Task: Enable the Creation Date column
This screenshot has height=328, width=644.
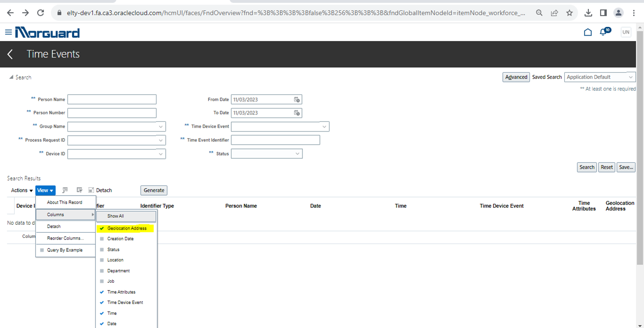Action: pyautogui.click(x=120, y=239)
